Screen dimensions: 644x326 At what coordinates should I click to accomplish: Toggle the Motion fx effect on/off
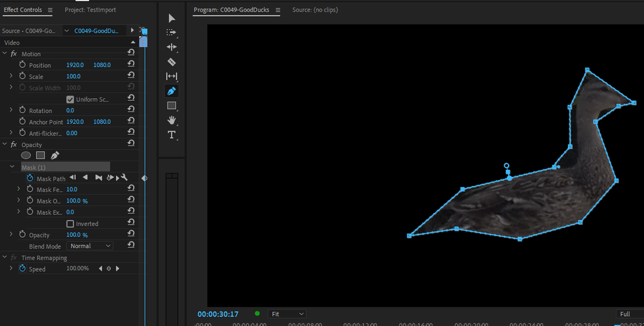tap(14, 54)
